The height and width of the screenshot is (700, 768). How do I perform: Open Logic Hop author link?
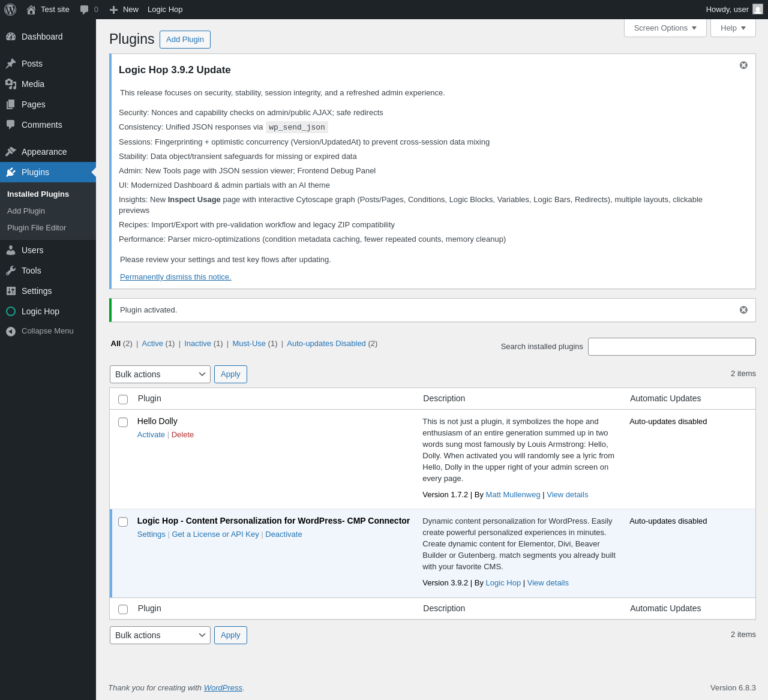click(503, 583)
